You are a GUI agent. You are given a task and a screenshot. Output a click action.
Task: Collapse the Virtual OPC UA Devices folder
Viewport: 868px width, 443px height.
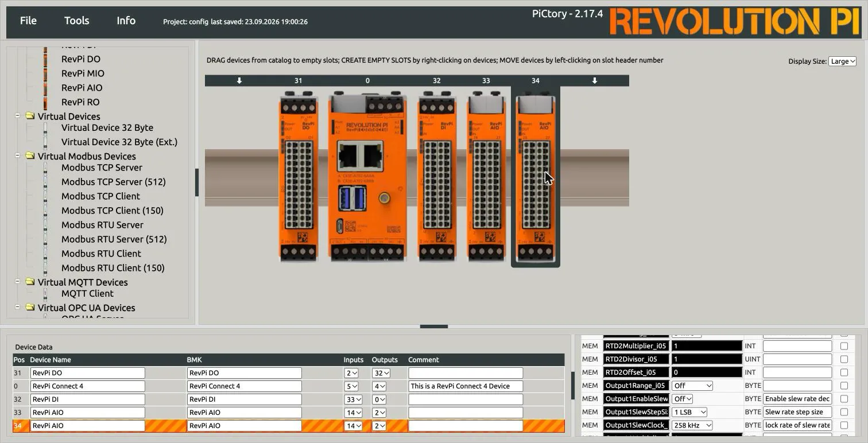(x=17, y=307)
